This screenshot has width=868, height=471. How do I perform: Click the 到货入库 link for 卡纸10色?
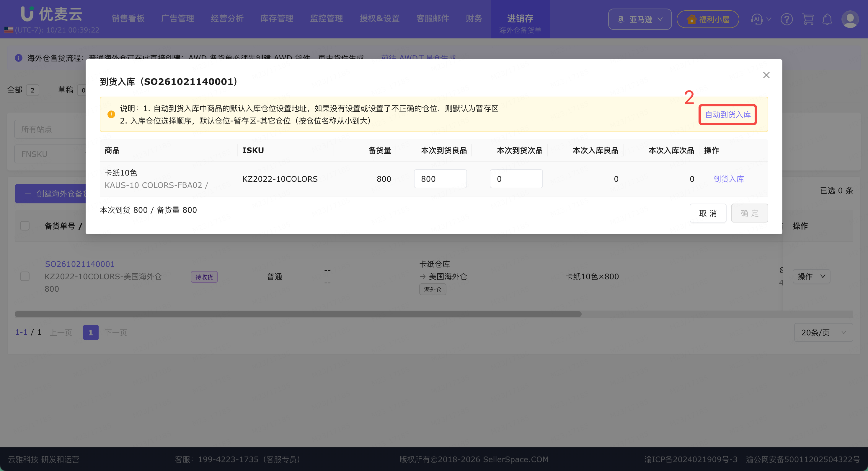click(x=729, y=179)
